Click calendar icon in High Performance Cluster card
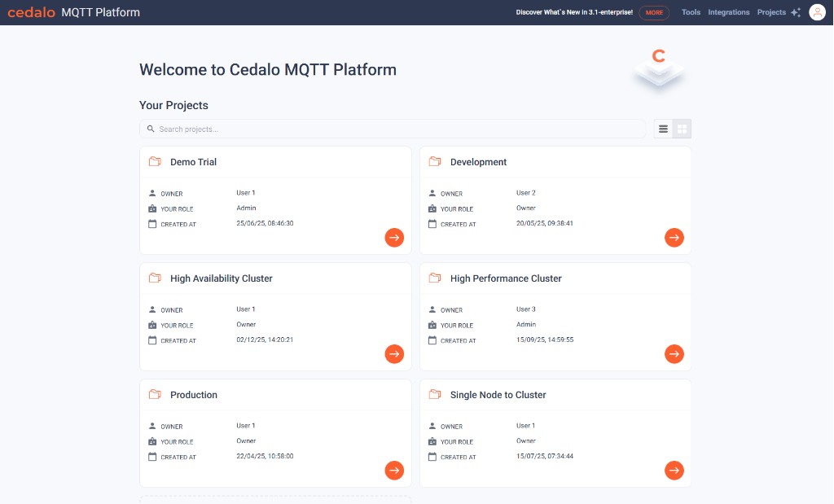Viewport: 834px width, 504px height. [x=432, y=340]
